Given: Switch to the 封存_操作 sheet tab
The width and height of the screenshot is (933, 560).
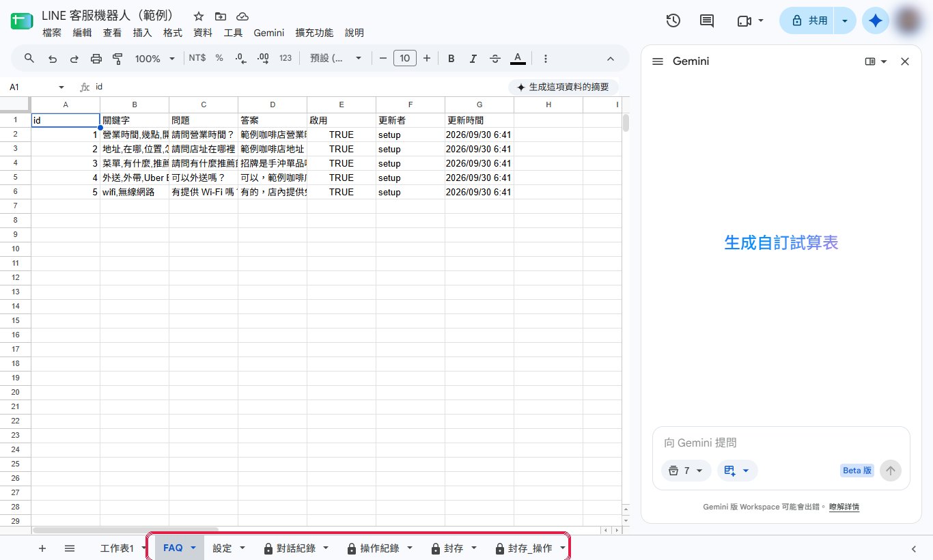Looking at the screenshot, I should (530, 548).
